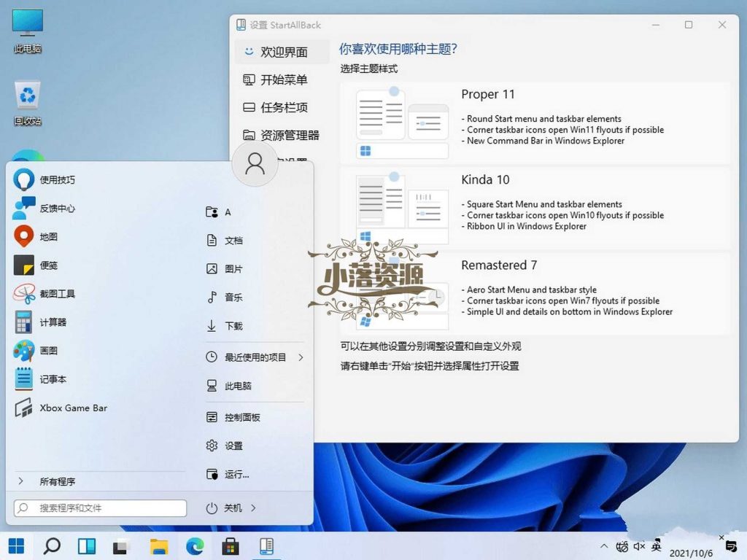Open taskbar search magnifier

coord(52,546)
